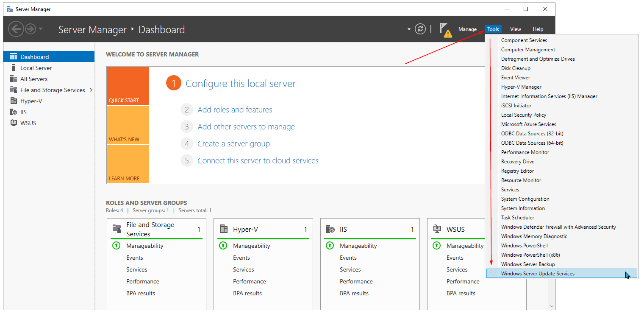The width and height of the screenshot is (644, 314).
Task: Click the Hyper-V sidebar icon
Action: [13, 101]
